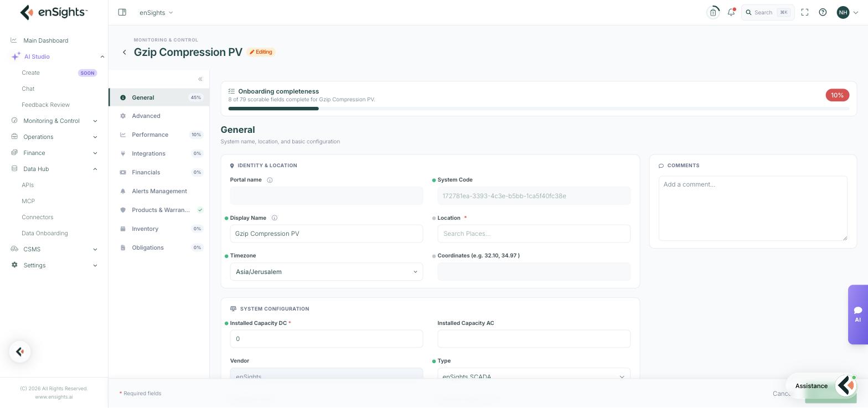The image size is (868, 408).
Task: Open the purple AI chat panel
Action: 857,314
